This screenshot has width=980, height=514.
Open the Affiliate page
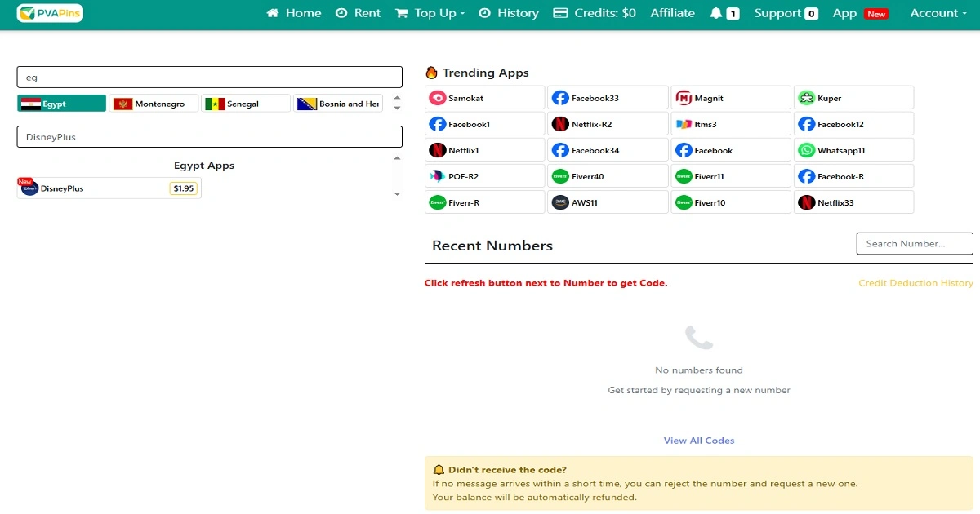(672, 13)
